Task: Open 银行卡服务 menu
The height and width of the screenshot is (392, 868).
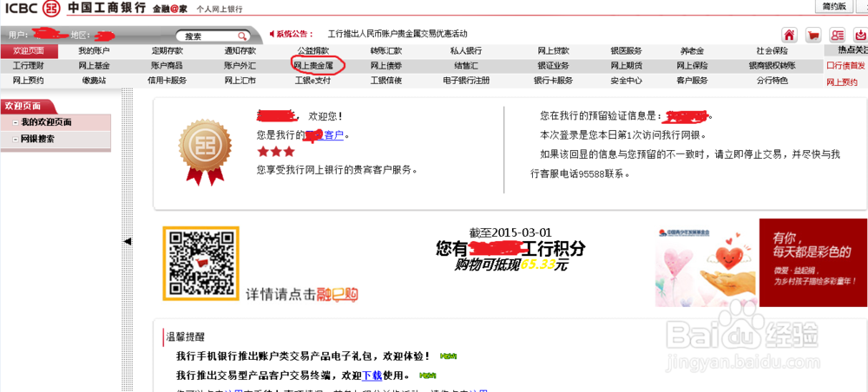Action: [554, 81]
